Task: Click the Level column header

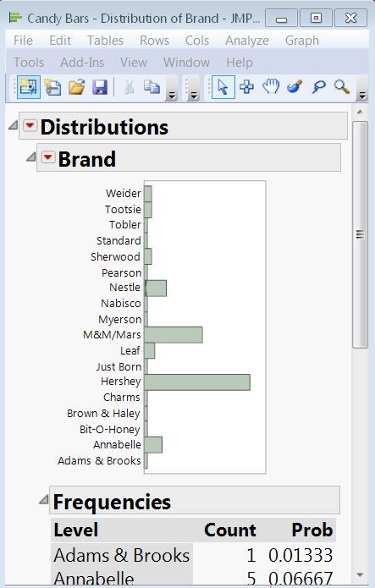Action: 76,530
